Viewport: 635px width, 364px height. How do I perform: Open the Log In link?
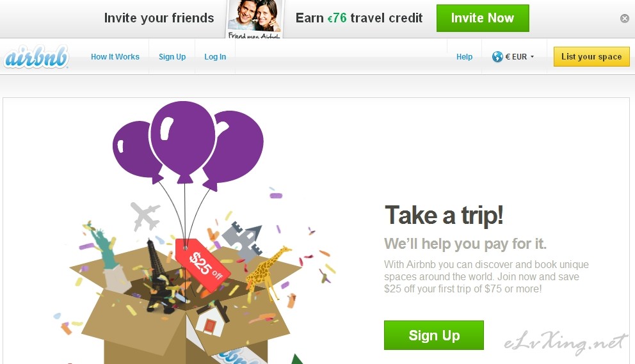[215, 57]
